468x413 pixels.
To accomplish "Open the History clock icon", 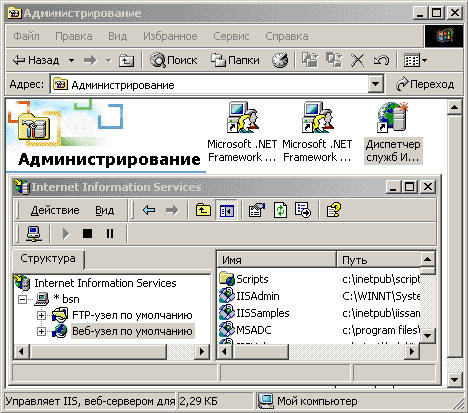I will click(280, 60).
